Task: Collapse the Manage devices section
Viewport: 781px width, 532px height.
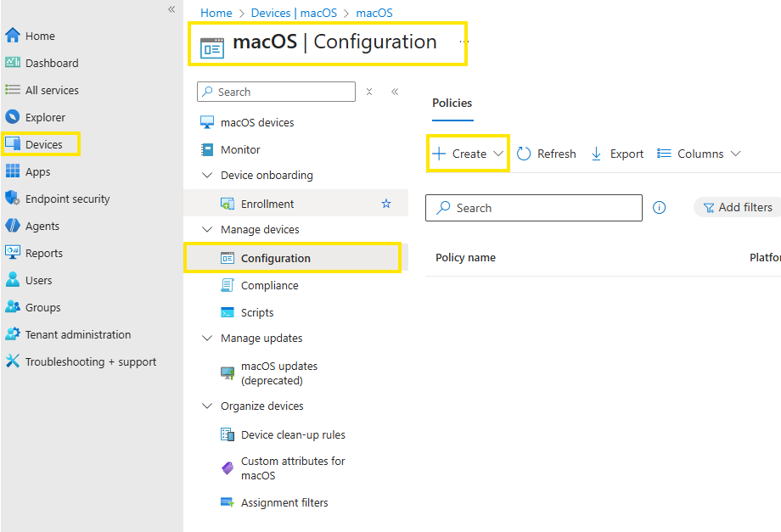Action: tap(207, 229)
